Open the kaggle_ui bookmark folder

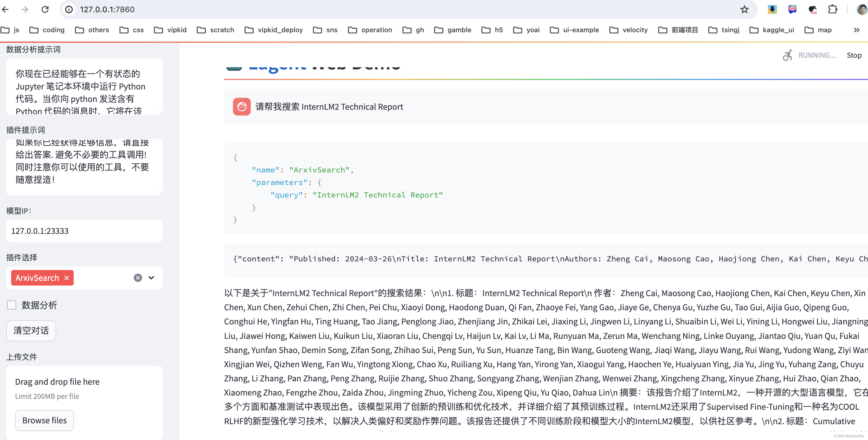coord(772,30)
